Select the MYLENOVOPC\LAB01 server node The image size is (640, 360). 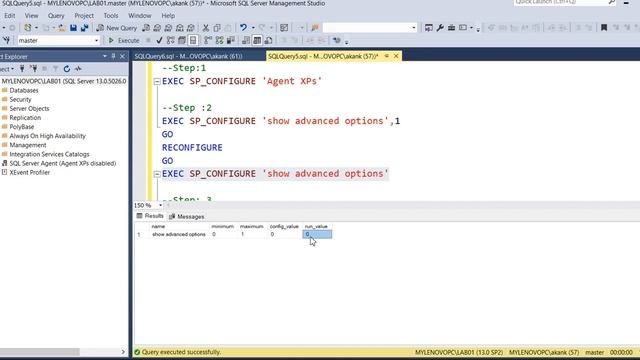coord(64,81)
